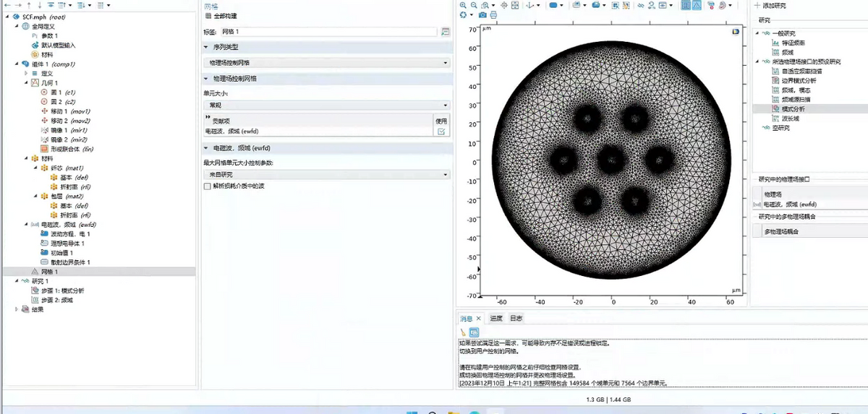Open the 单元大小 dropdown set to 常规
Viewport: 868px width, 414px height.
pyautogui.click(x=326, y=105)
